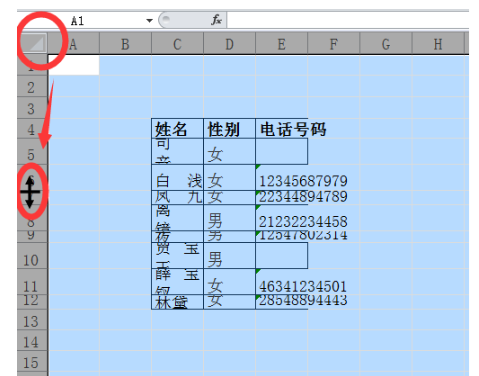
Task: Click phone number 28548894443
Action: tap(303, 300)
